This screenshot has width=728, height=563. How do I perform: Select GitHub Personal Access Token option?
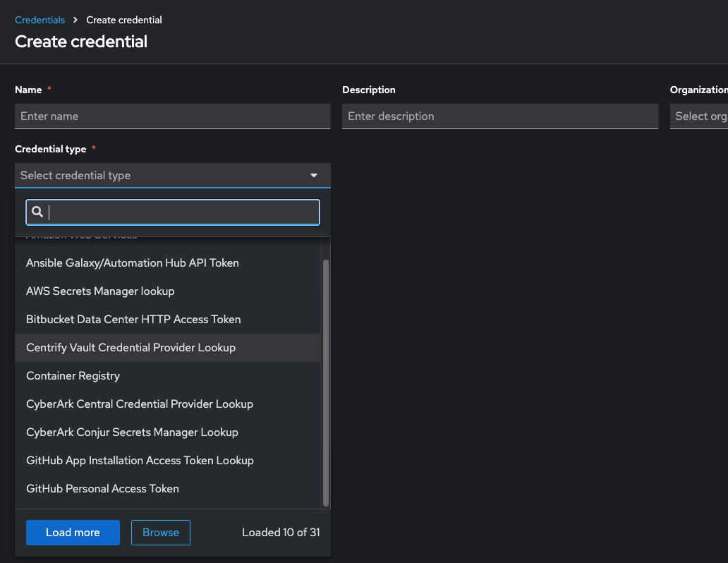pos(102,489)
